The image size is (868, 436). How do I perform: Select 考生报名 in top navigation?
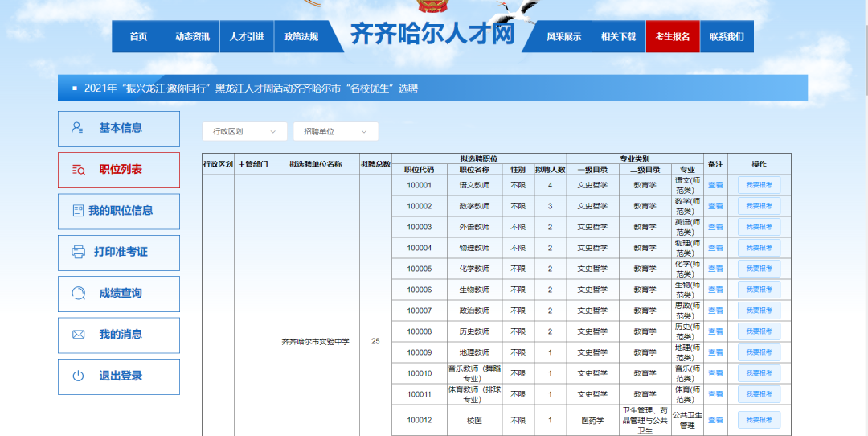coord(672,37)
